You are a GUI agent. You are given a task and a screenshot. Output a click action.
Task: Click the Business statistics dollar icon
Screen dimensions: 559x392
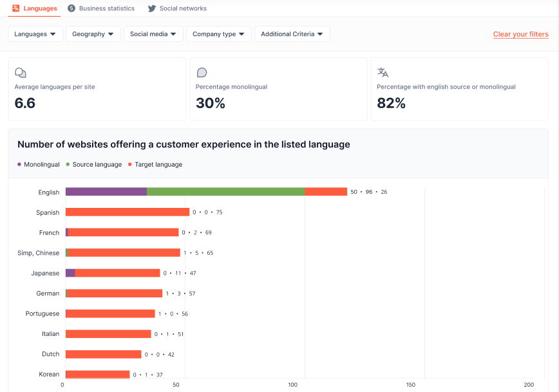pos(71,8)
